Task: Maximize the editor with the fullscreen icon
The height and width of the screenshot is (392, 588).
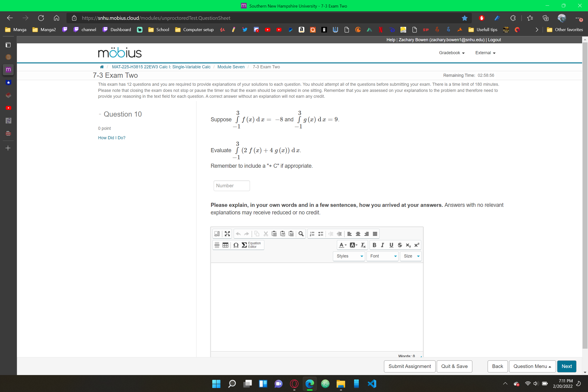Action: click(227, 233)
